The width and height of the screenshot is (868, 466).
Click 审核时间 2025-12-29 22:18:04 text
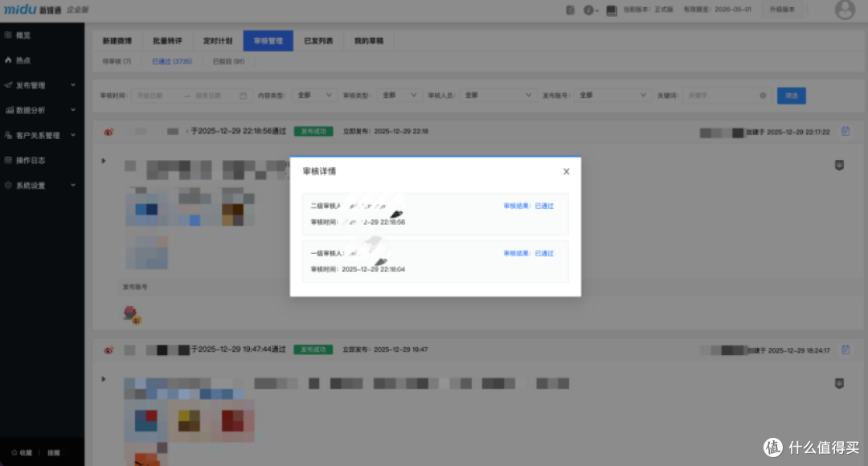(x=358, y=269)
